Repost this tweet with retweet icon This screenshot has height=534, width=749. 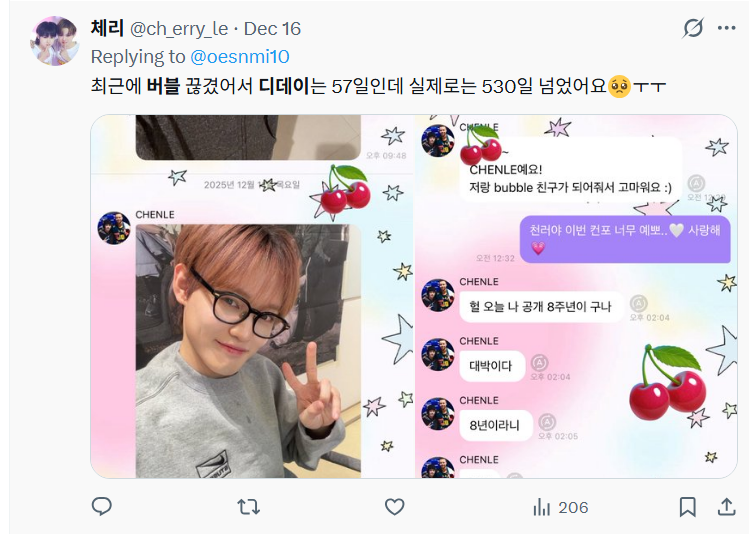click(x=248, y=507)
